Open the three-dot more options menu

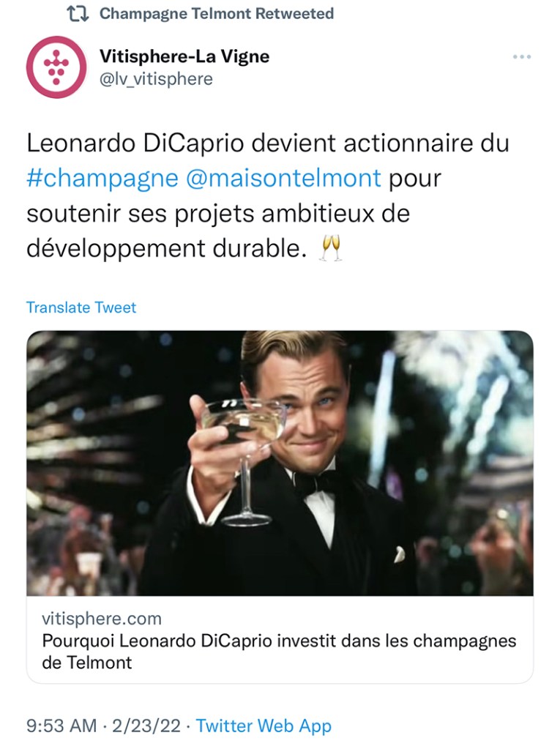(x=521, y=57)
